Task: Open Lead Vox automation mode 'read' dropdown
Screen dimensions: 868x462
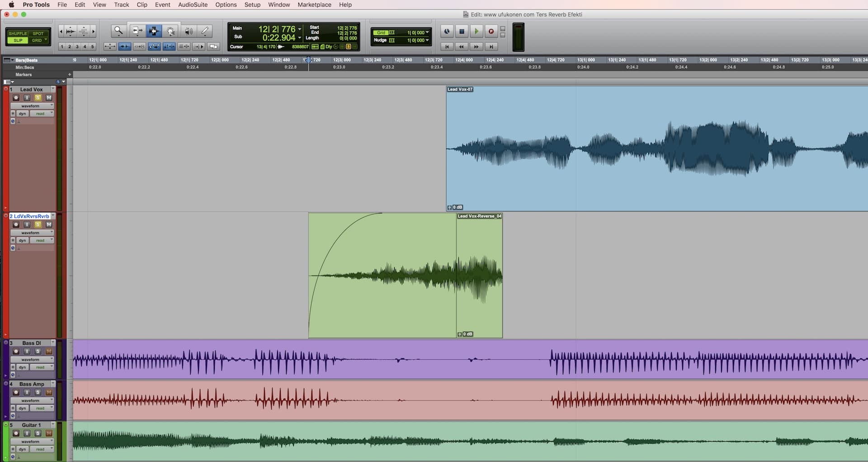Action: click(x=42, y=114)
